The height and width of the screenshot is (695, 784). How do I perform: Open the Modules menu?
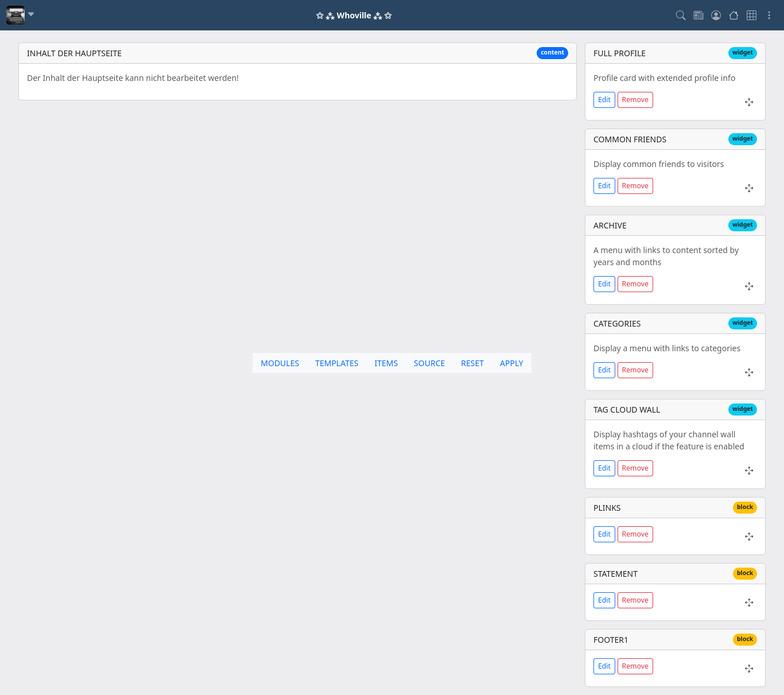[280, 363]
